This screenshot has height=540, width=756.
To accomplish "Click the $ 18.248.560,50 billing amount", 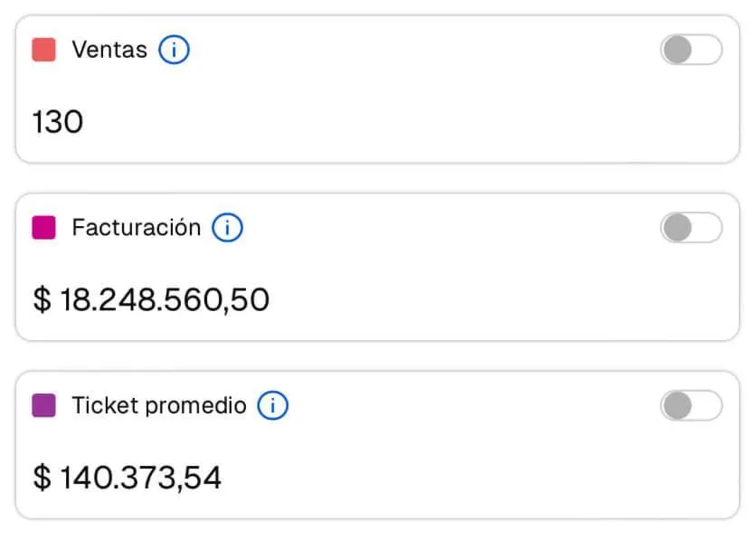I will [151, 299].
